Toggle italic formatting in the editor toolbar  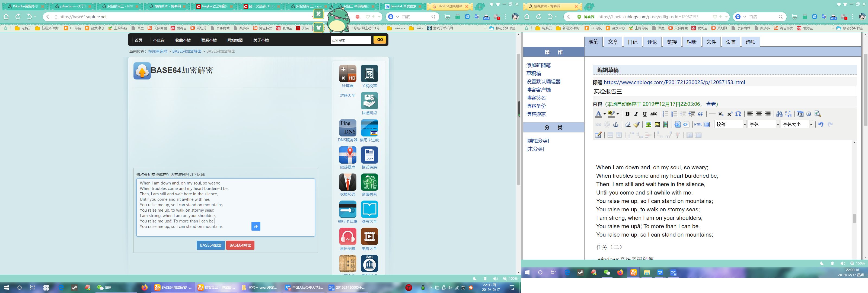pyautogui.click(x=636, y=114)
